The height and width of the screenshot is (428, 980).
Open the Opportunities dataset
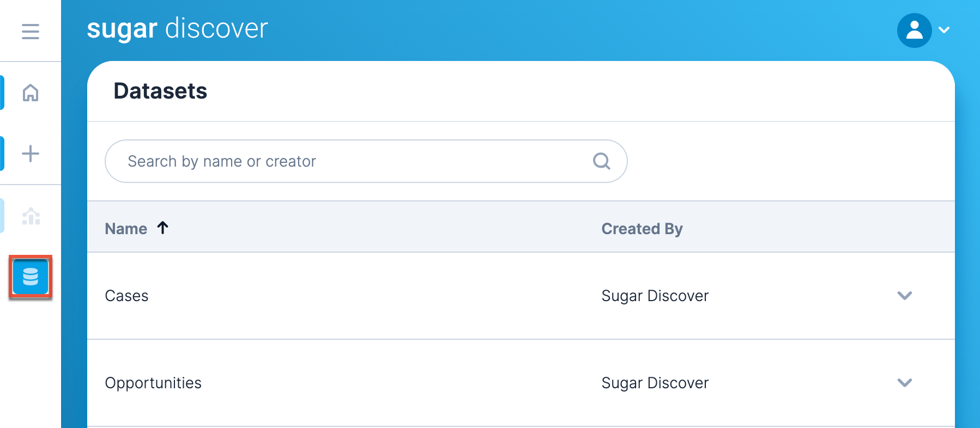click(153, 383)
